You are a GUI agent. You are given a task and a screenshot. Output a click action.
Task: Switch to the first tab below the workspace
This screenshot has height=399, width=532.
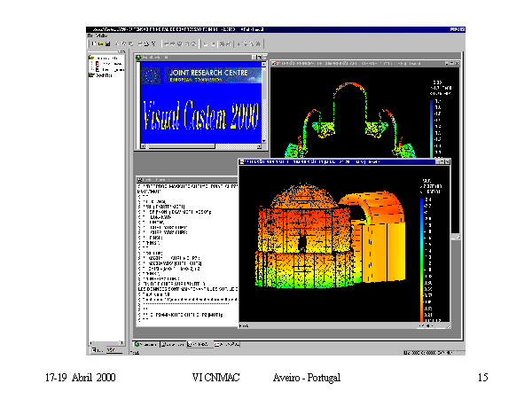145,343
